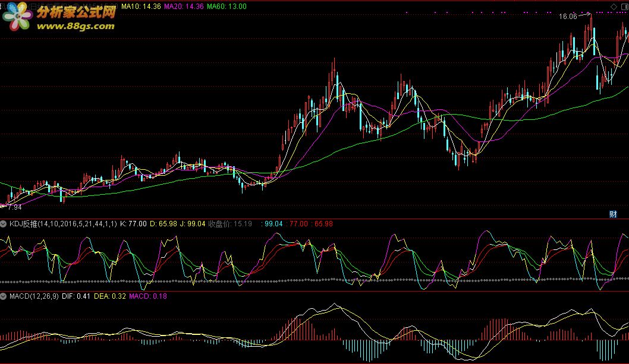Click the DIF: 0.41 value
The height and width of the screenshot is (364, 629).
pyautogui.click(x=76, y=296)
